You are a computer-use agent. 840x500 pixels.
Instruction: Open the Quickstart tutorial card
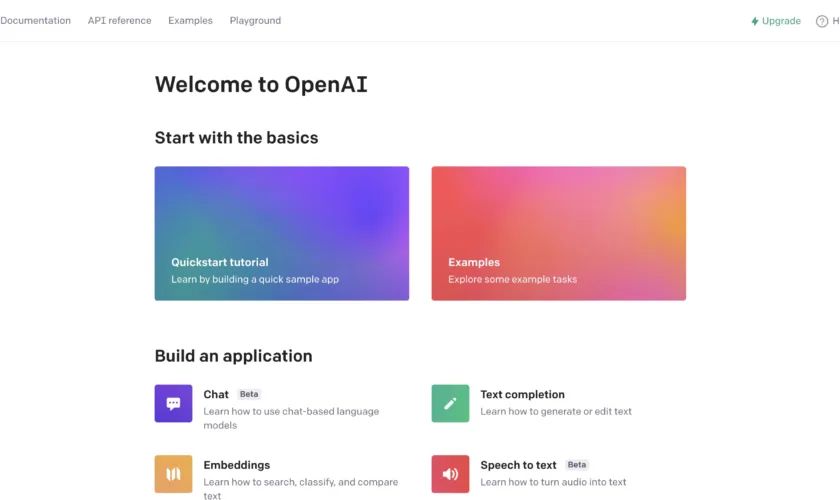[282, 233]
